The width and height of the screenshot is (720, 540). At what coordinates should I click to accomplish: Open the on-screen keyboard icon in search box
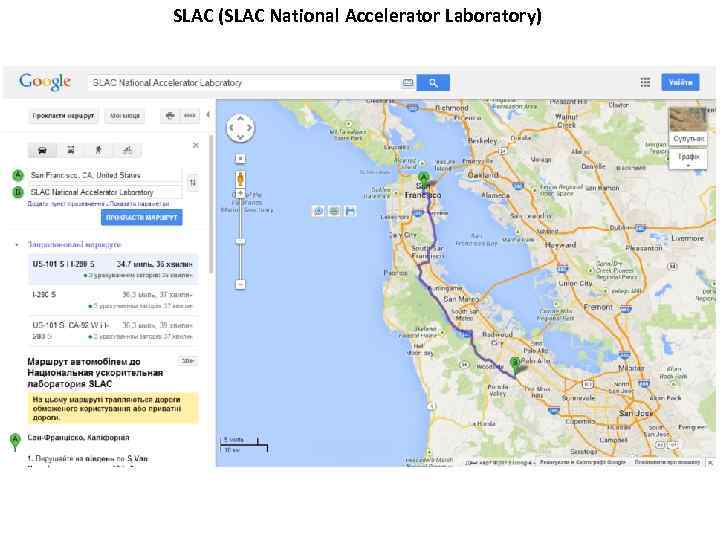tap(408, 83)
